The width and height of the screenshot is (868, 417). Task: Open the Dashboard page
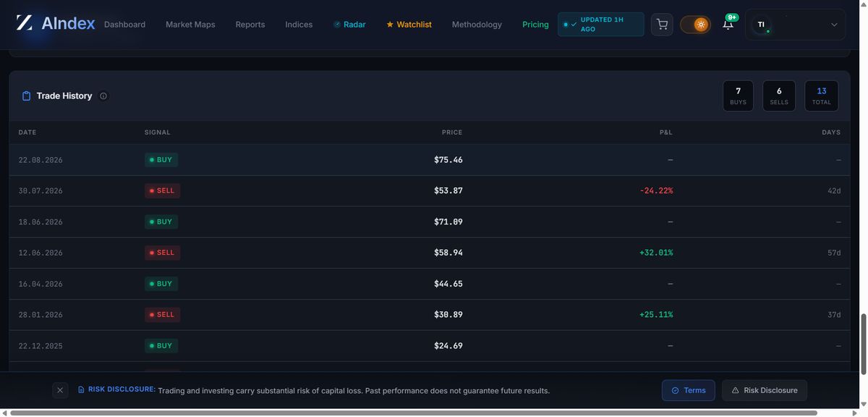click(124, 25)
